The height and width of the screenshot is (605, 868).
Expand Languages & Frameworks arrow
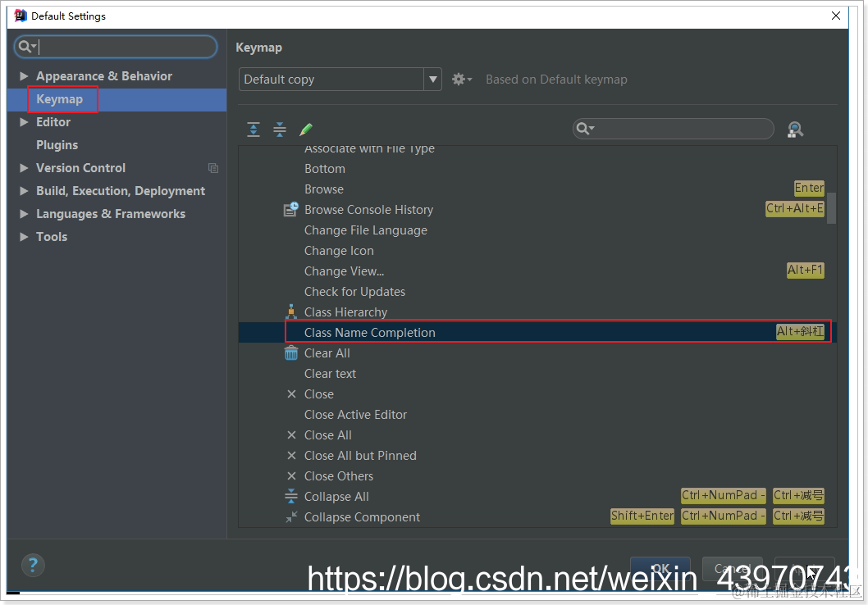tap(24, 213)
